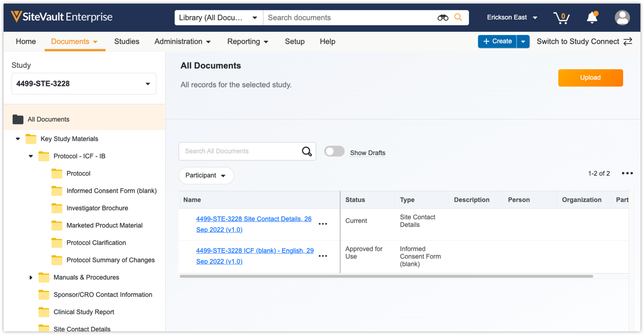Open the study selector 4499-STE-3228
The height and width of the screenshot is (335, 644).
84,84
